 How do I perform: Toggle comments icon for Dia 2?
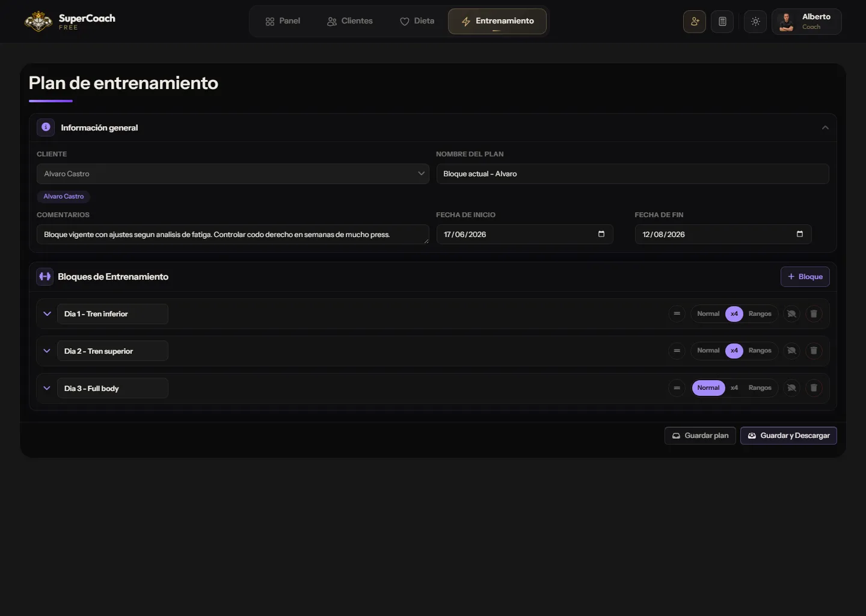tap(792, 351)
